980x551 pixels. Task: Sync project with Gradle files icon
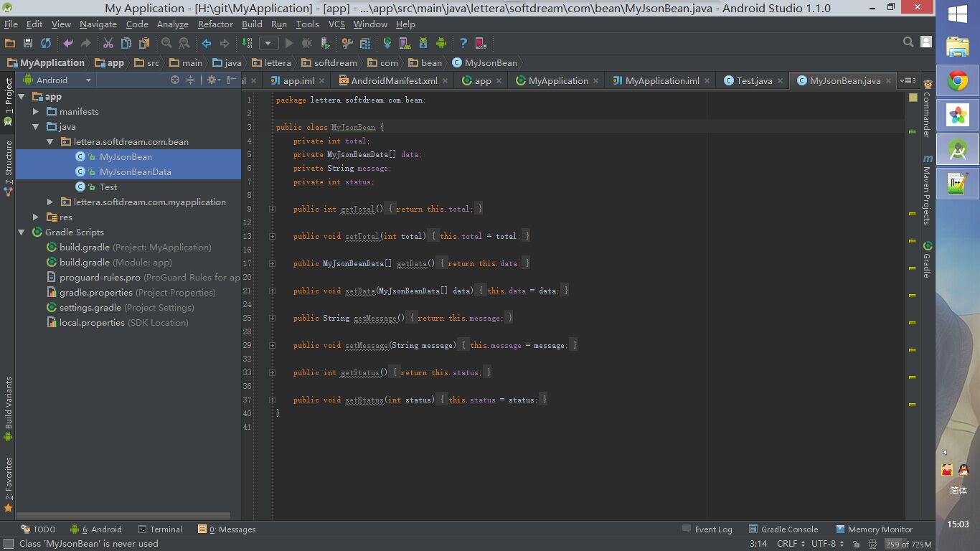point(387,43)
